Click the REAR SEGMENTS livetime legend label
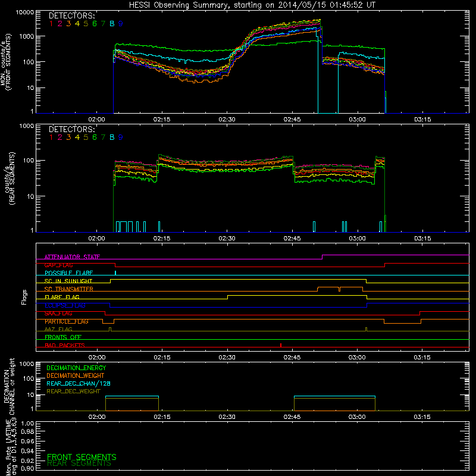 (x=79, y=464)
